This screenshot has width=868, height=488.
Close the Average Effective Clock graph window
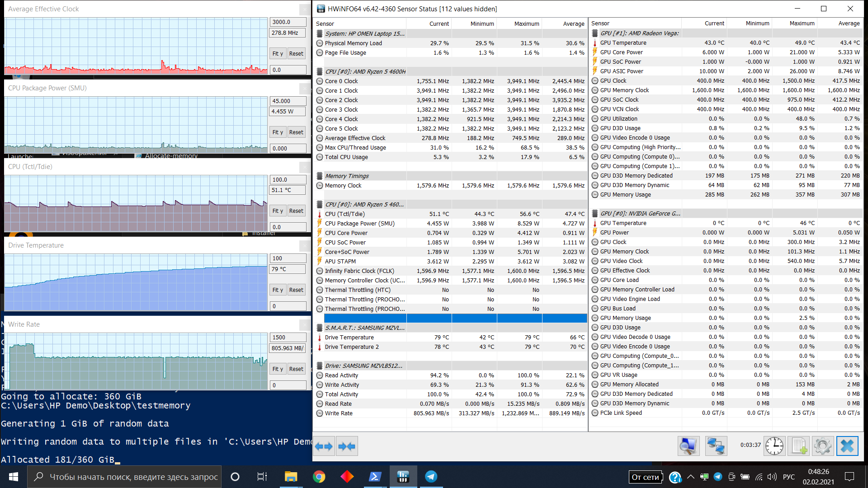[x=304, y=9]
